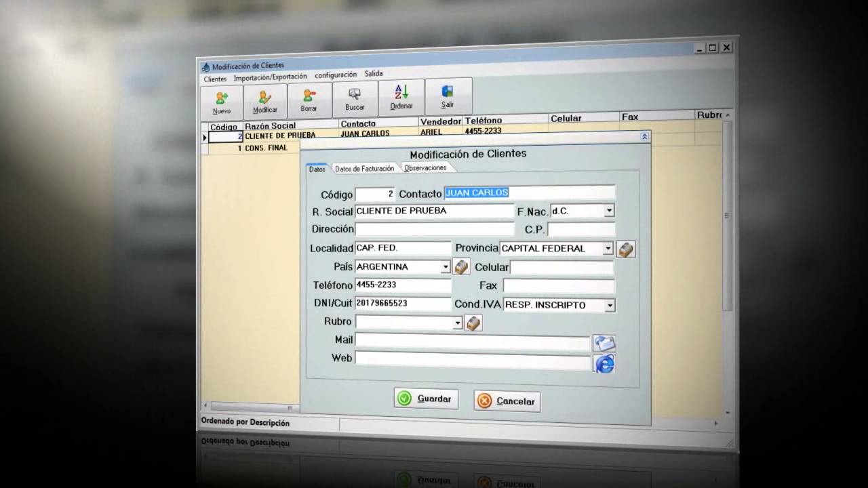Click the Cancelar button
This screenshot has width=868, height=488.
[507, 401]
